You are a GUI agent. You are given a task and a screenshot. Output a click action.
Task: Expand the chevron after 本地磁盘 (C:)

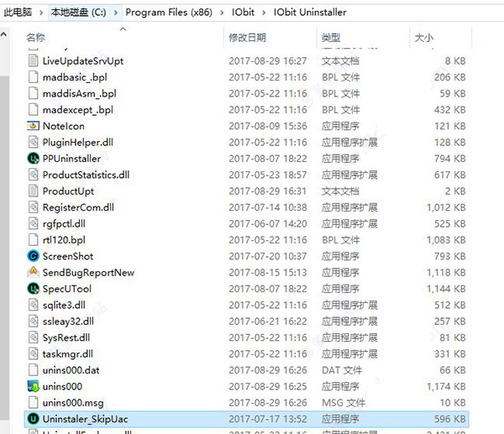point(116,13)
